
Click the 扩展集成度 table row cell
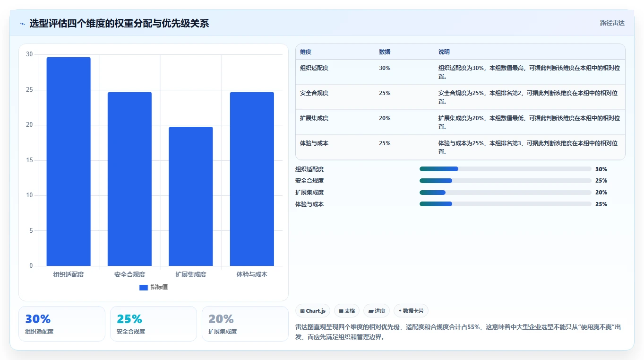tap(314, 118)
